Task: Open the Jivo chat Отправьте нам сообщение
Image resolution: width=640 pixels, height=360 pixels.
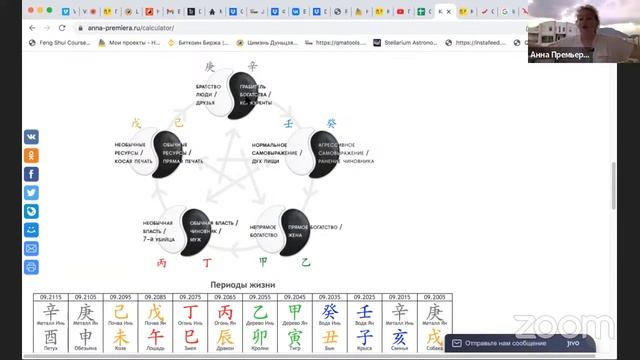Action: [x=520, y=343]
